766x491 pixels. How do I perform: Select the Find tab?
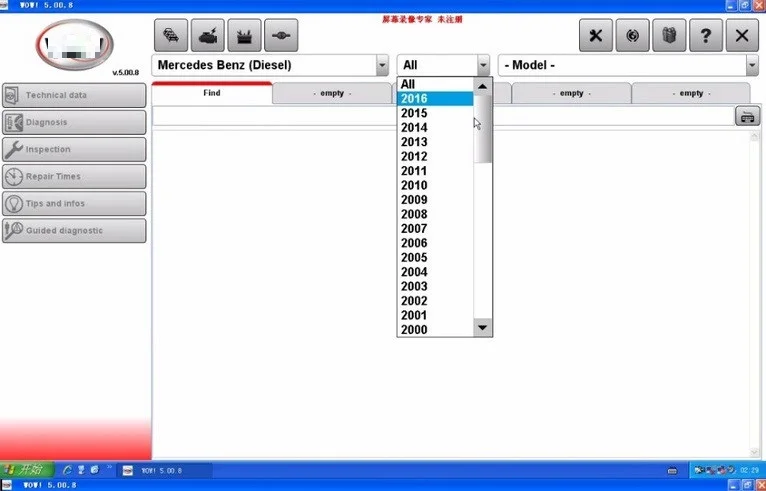(x=212, y=93)
